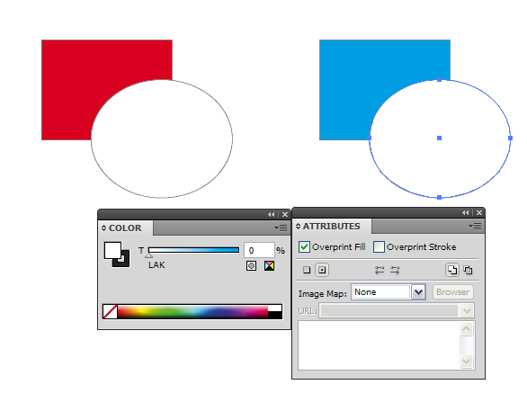Click the selected ellipse center point

(439, 139)
